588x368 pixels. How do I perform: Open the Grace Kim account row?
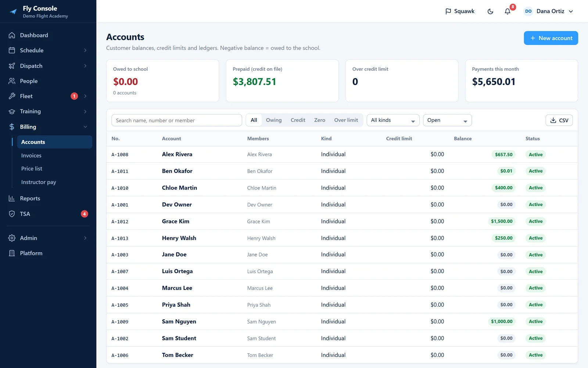pyautogui.click(x=342, y=221)
